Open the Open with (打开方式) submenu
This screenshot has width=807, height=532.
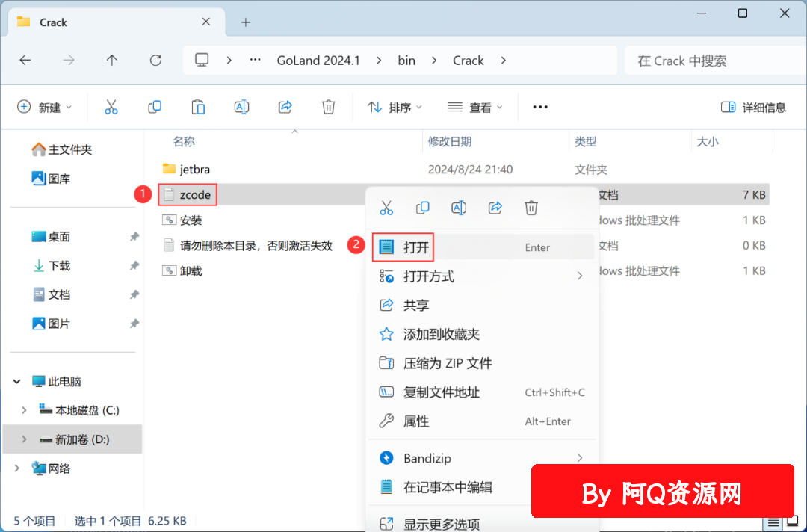482,276
